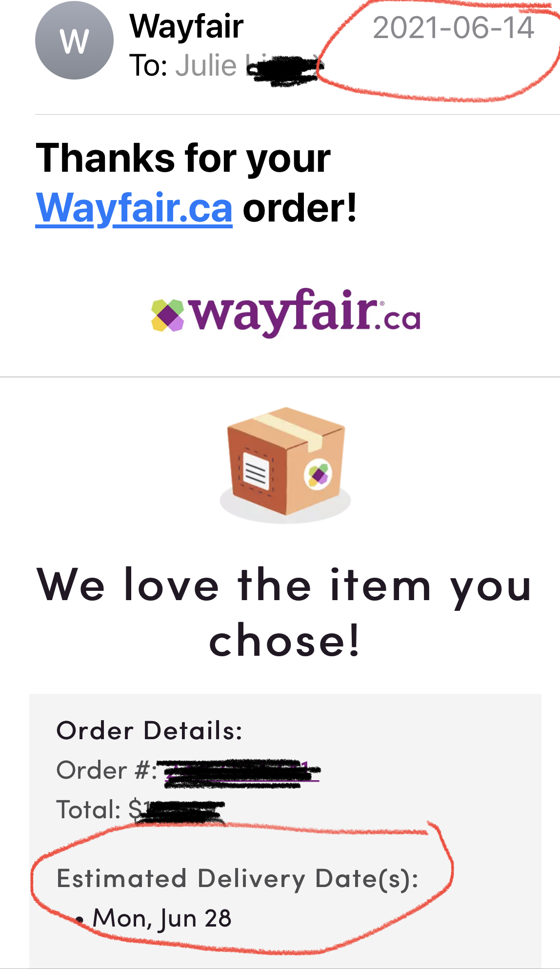Click the Estimated Delivery Date(s) label

(x=238, y=878)
